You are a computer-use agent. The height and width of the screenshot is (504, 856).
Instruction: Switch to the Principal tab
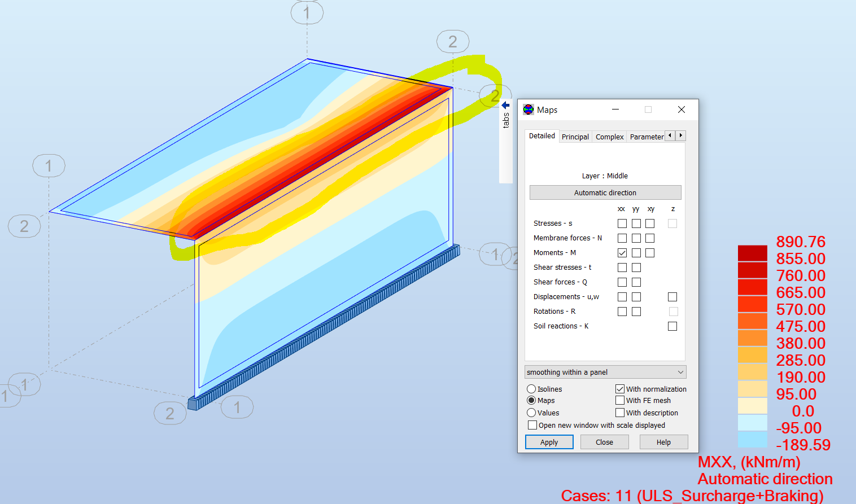575,136
